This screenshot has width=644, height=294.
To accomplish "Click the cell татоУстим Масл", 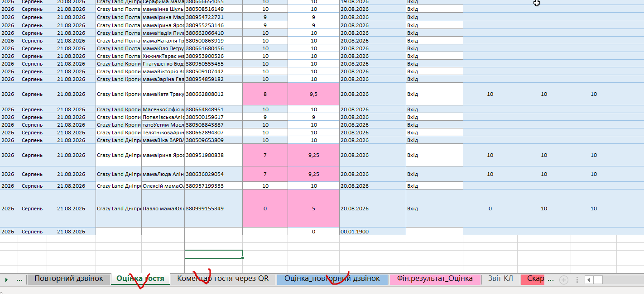I will click(163, 125).
